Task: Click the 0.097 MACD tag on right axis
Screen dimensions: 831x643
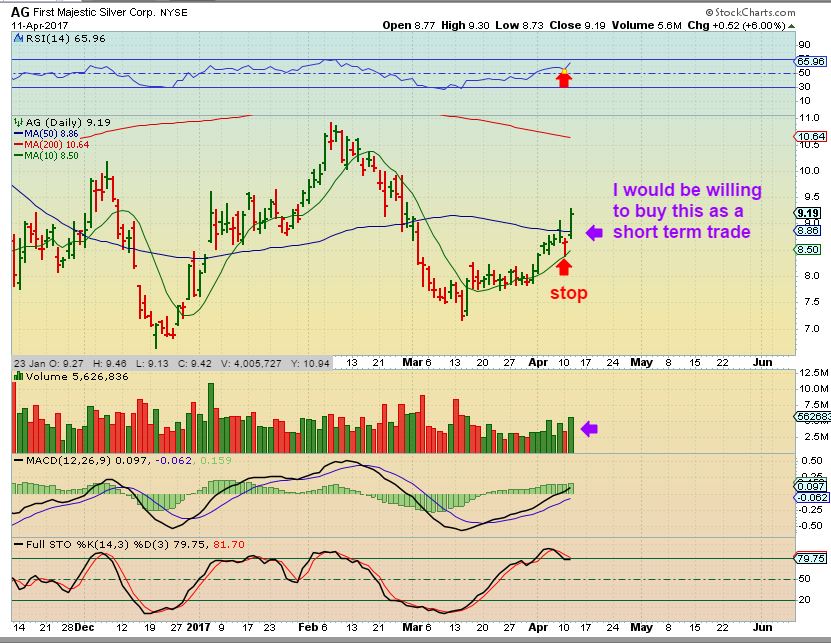Action: [811, 486]
